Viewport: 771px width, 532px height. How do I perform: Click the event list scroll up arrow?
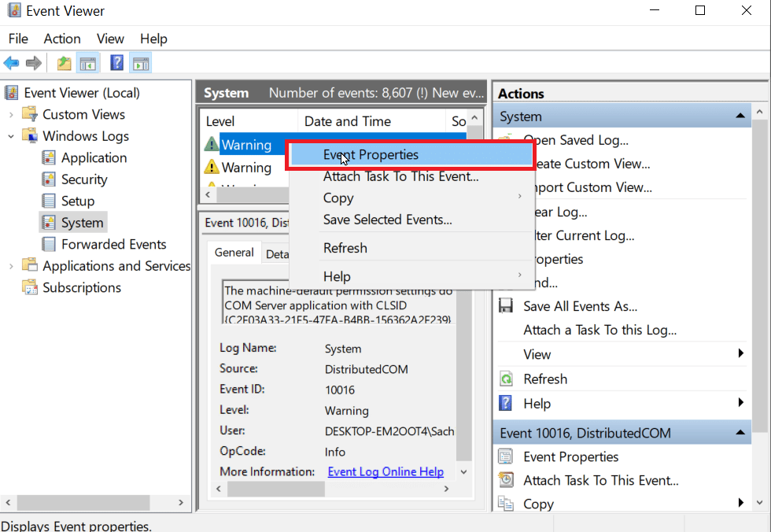point(474,118)
